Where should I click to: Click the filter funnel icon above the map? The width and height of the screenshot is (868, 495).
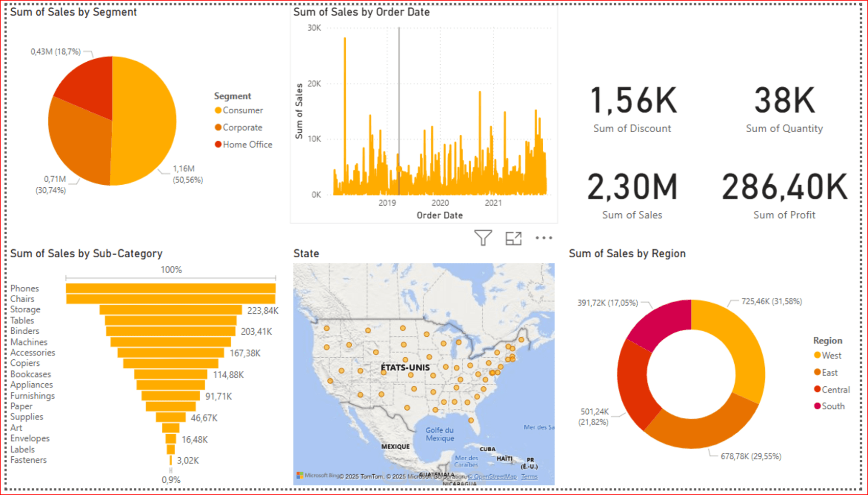tap(483, 238)
